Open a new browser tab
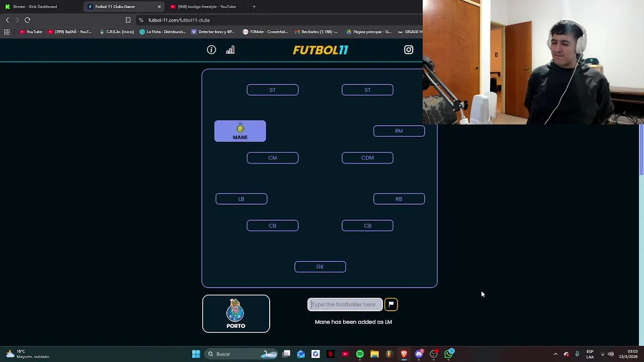Screen dimensions: 644x362 click(254, 7)
